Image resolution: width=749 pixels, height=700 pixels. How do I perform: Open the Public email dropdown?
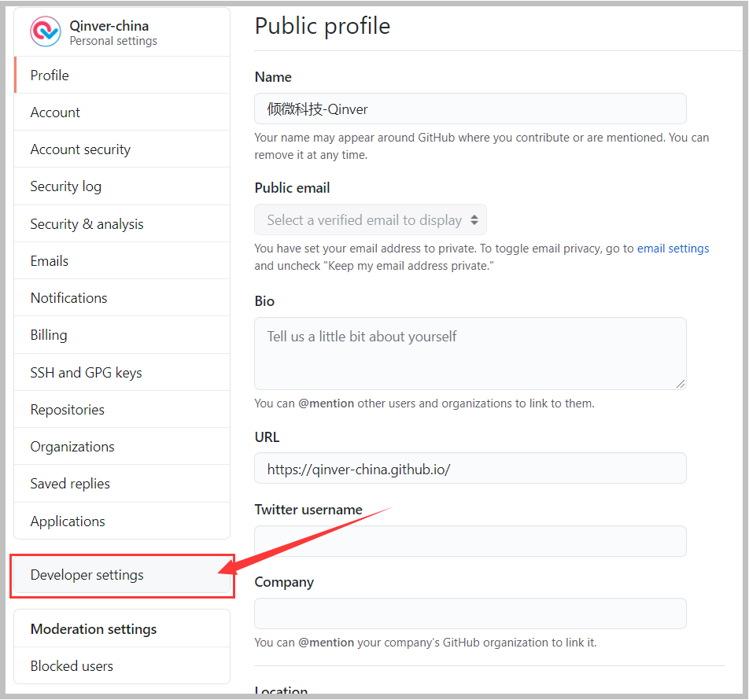(x=371, y=220)
